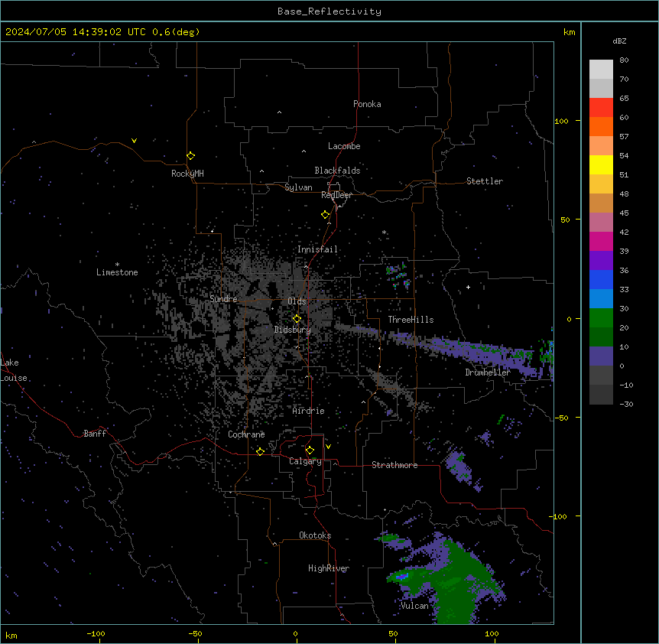Click the yellow diamond marker between Olds and Didsbury

(x=297, y=319)
